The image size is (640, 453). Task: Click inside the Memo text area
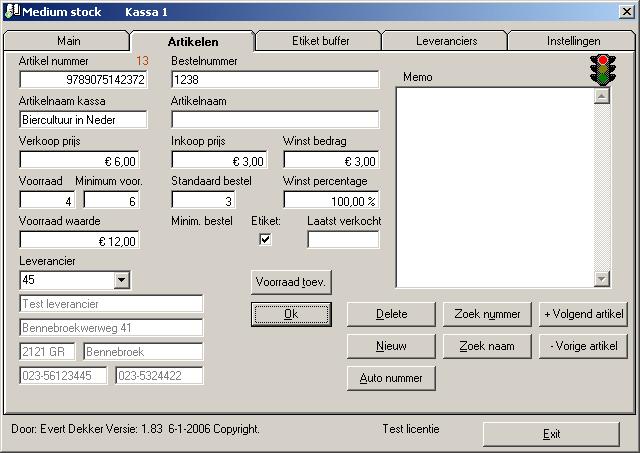(x=495, y=187)
